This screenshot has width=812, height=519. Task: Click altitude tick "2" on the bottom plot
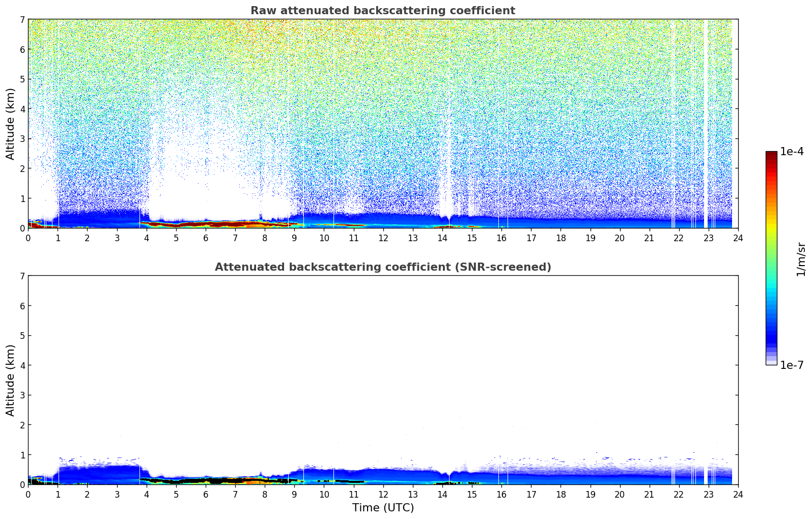tap(22, 425)
